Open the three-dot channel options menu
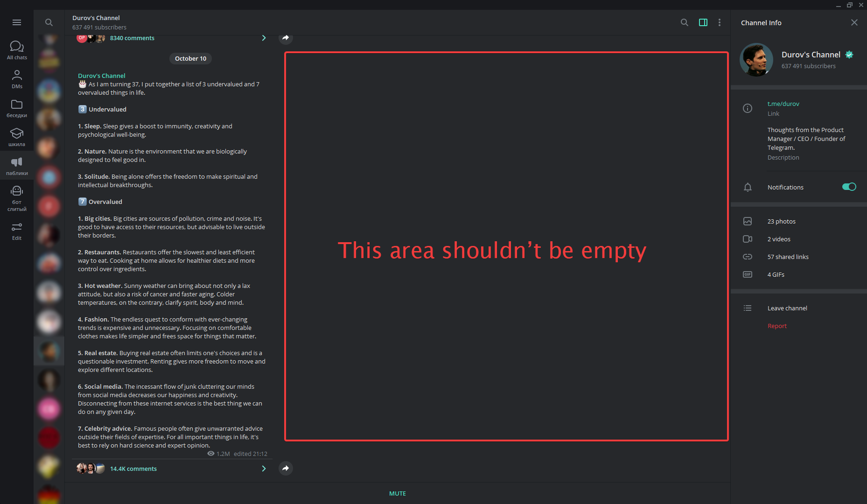The height and width of the screenshot is (504, 867). click(720, 22)
